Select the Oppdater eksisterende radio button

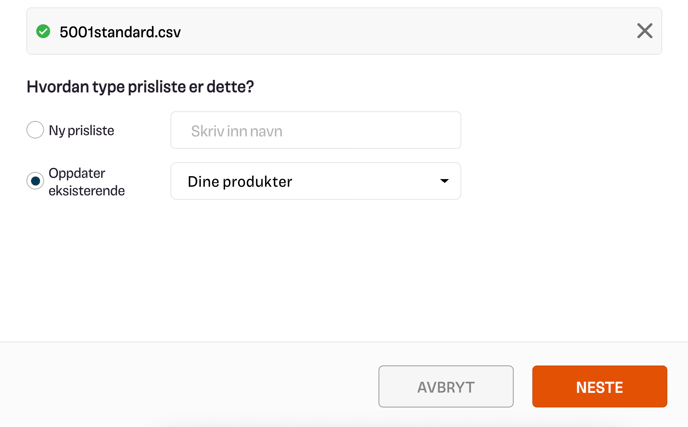(35, 181)
